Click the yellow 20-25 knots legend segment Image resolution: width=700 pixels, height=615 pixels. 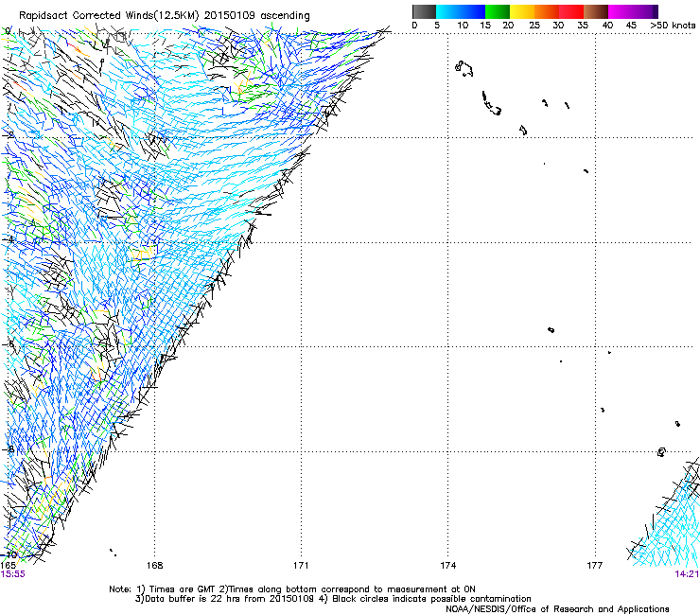[x=522, y=11]
